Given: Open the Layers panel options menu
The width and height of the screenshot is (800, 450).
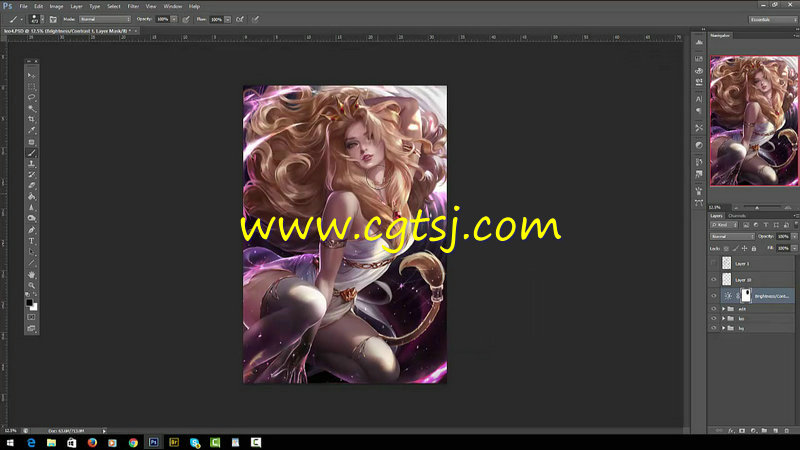Looking at the screenshot, I should pyautogui.click(x=795, y=216).
